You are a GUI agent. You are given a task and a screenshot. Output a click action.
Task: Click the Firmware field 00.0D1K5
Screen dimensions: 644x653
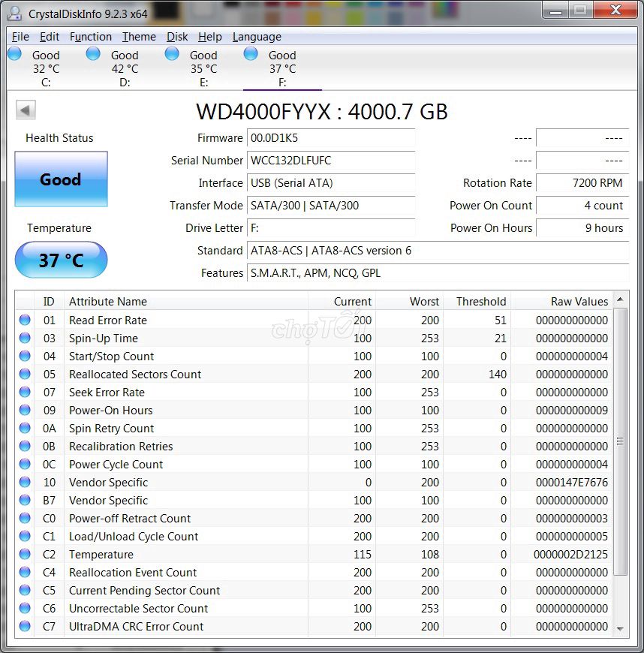click(x=331, y=138)
